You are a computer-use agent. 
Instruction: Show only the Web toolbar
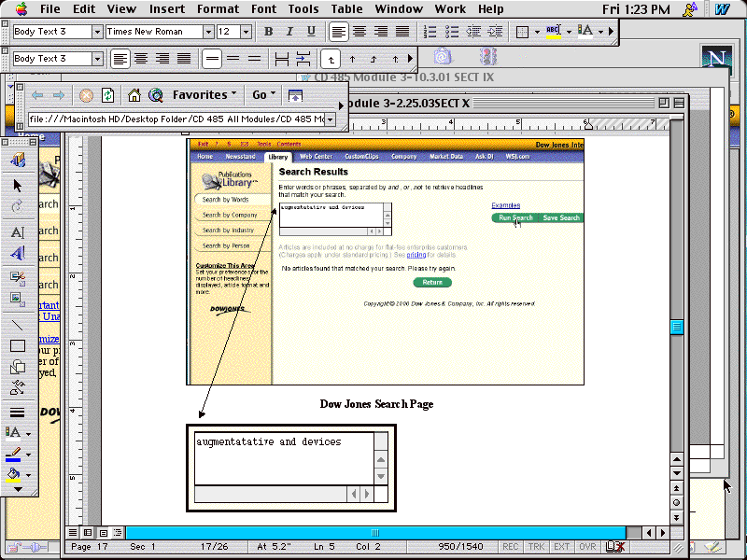(x=295, y=95)
